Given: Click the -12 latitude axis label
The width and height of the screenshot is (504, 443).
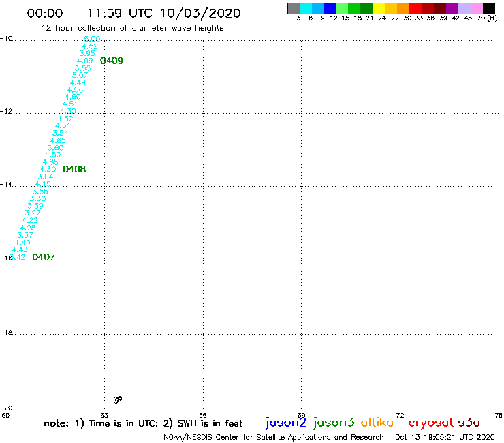Looking at the screenshot, I should click(6, 111).
